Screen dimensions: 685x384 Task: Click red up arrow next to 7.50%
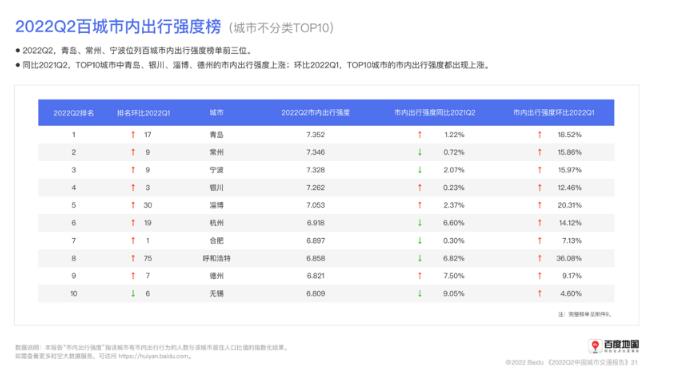pos(420,276)
